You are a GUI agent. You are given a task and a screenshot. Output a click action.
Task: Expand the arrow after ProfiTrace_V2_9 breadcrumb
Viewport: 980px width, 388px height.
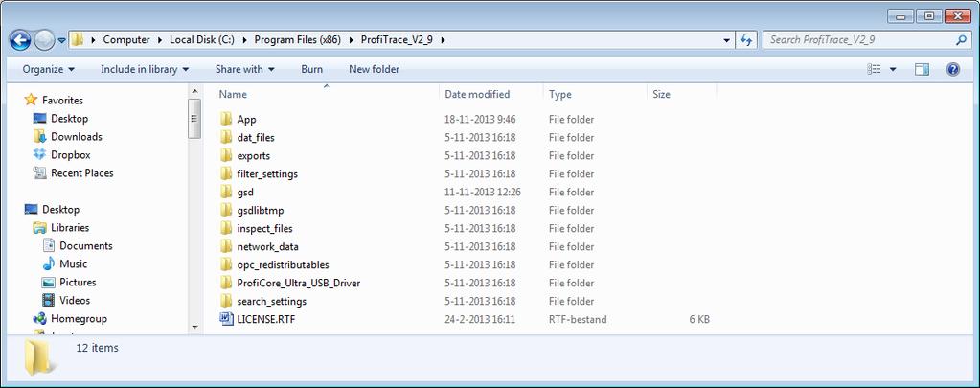pos(444,40)
